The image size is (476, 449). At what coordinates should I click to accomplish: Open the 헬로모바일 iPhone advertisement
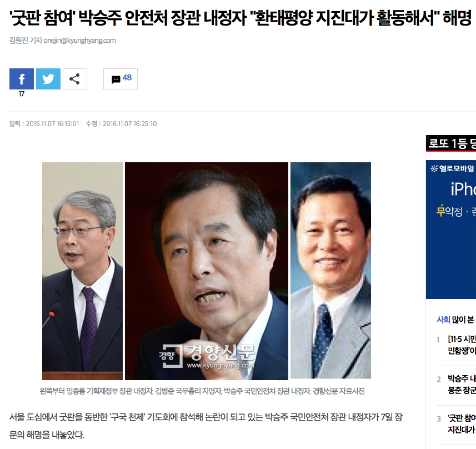coord(451,230)
